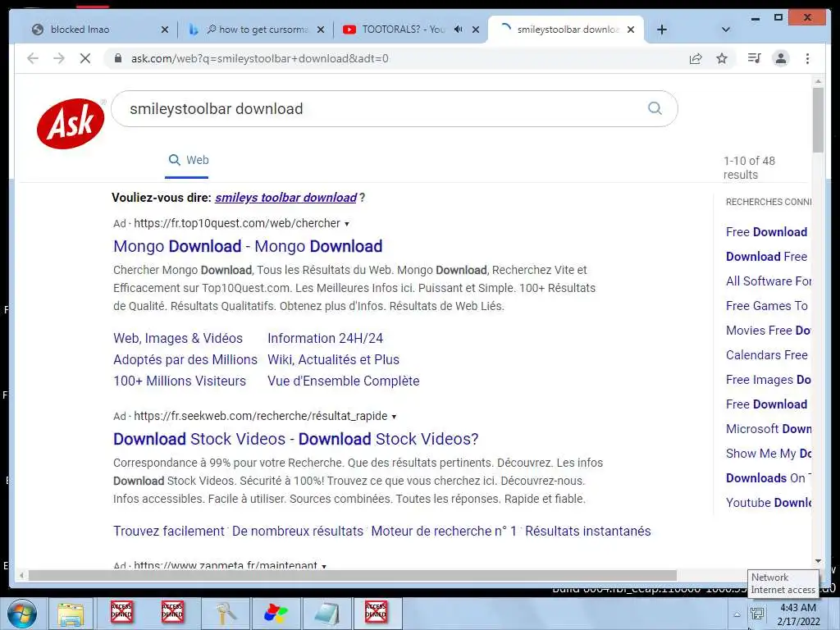Click the horizontal scrollbar thumb
Image resolution: width=840 pixels, height=630 pixels.
353,575
